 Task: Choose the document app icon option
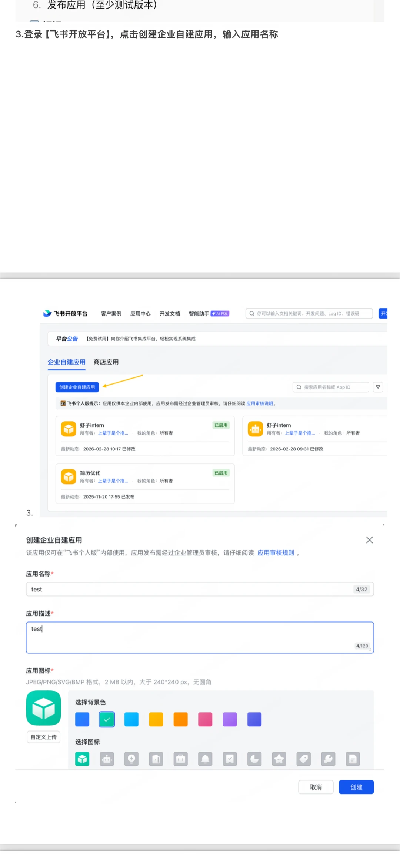tap(353, 759)
